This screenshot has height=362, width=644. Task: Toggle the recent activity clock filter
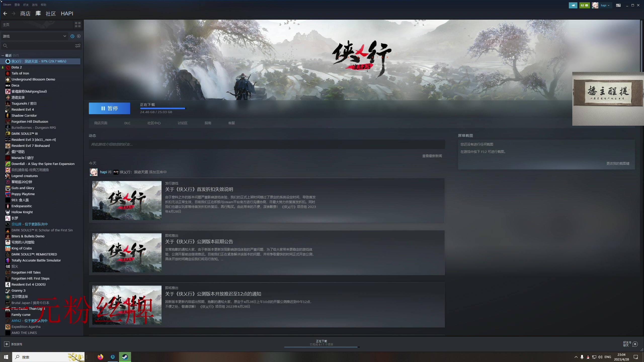click(72, 36)
